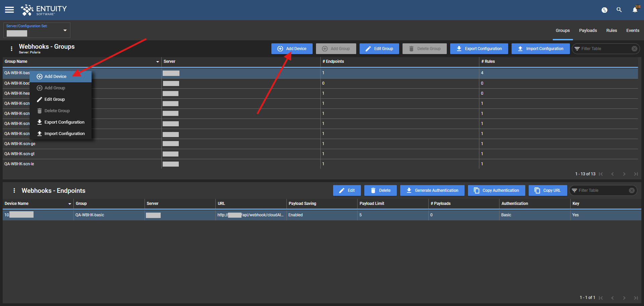
Task: Jump to last page of Endpoints table
Action: pyautogui.click(x=636, y=298)
